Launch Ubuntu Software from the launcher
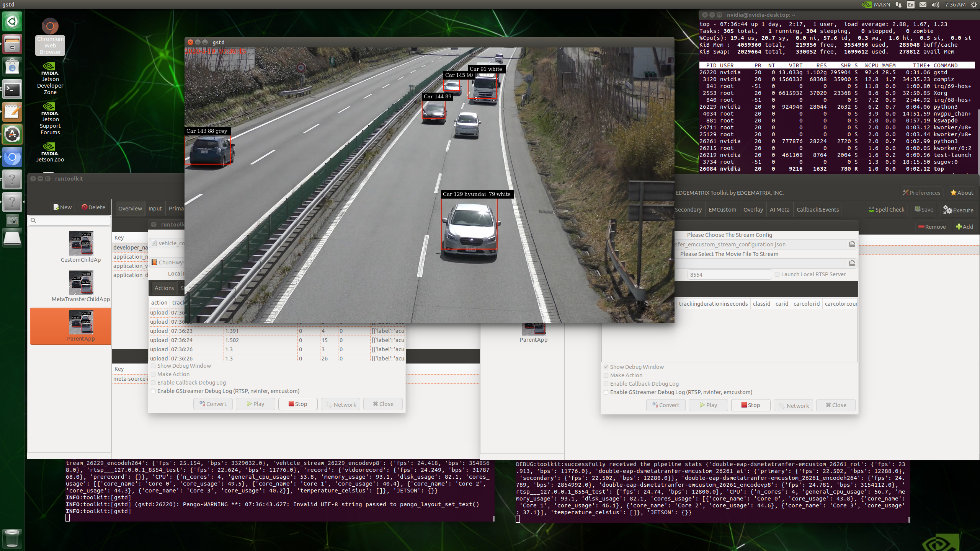This screenshot has height=551, width=980. point(12,67)
